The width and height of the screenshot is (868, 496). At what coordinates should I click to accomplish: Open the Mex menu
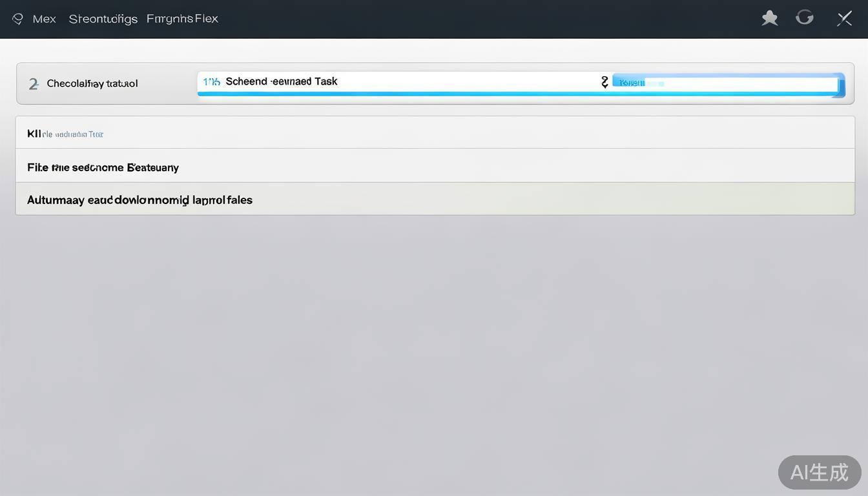point(44,19)
